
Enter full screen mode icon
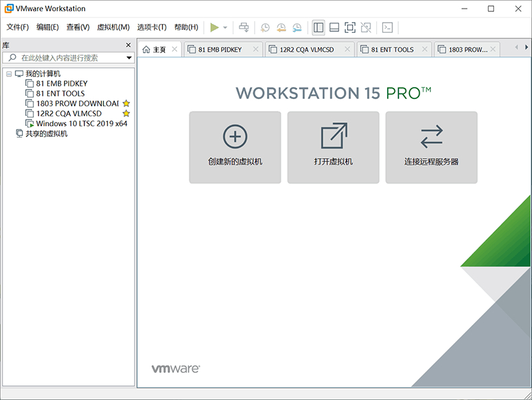pyautogui.click(x=350, y=27)
